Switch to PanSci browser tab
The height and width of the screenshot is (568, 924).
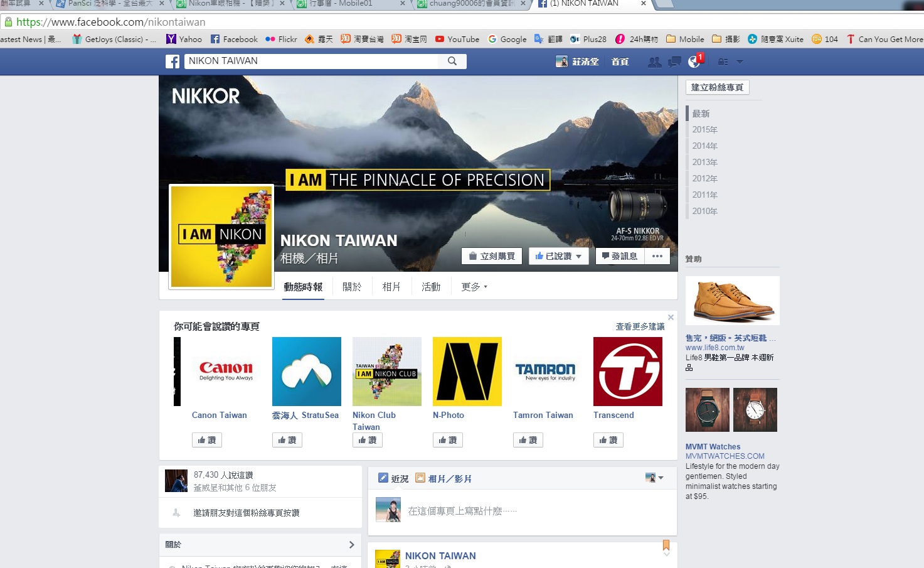pyautogui.click(x=110, y=4)
